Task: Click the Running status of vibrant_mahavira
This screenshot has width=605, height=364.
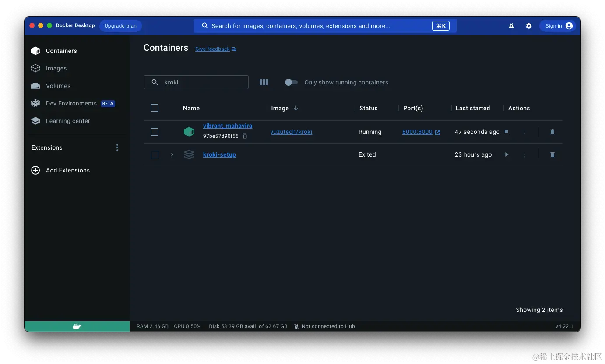Action: 370,132
